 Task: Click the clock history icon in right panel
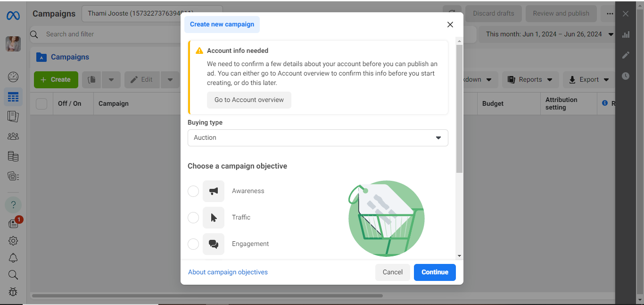[x=626, y=76]
